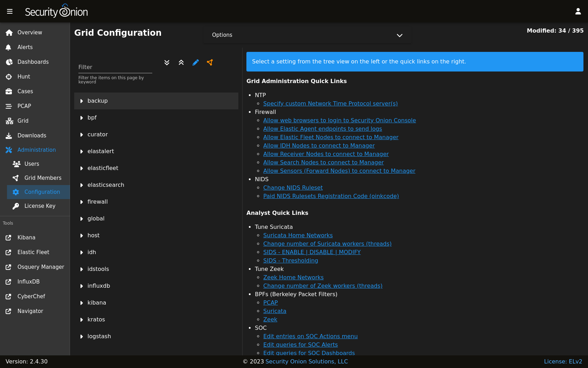This screenshot has width=588, height=368.
Task: Click License: ELv2 footer link
Action: pos(563,362)
